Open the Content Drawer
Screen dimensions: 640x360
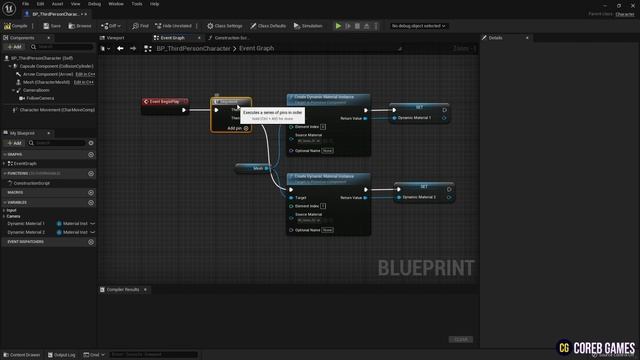pyautogui.click(x=21, y=355)
